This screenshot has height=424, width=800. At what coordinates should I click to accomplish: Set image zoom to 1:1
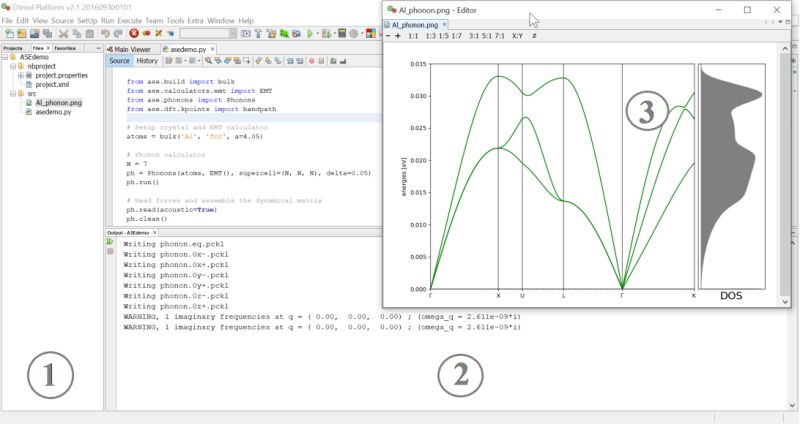(x=413, y=36)
